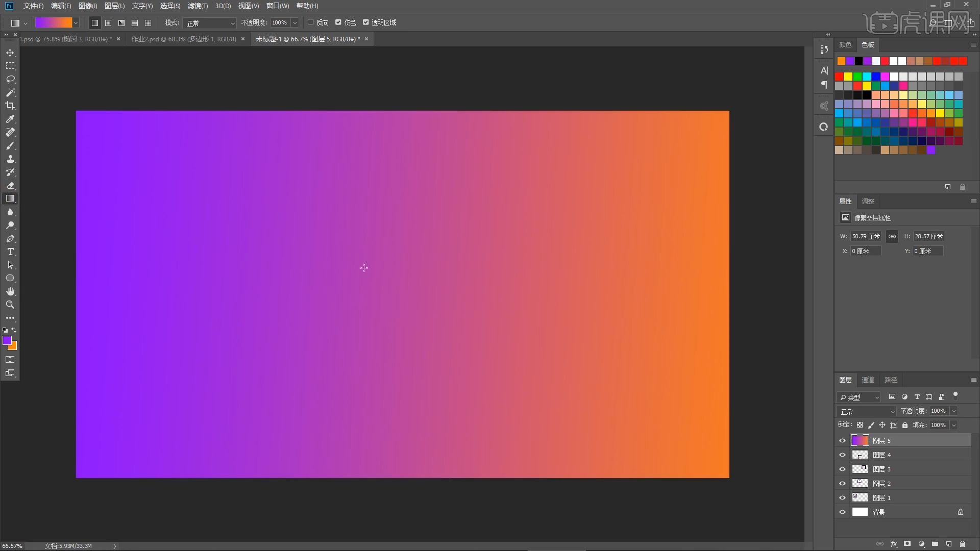980x551 pixels.
Task: Click the foreground purple color swatch
Action: [x=7, y=340]
